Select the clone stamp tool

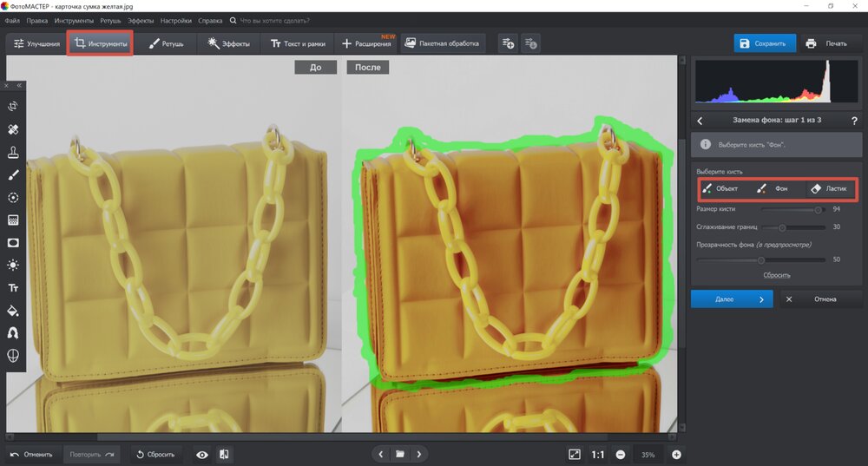tap(13, 152)
